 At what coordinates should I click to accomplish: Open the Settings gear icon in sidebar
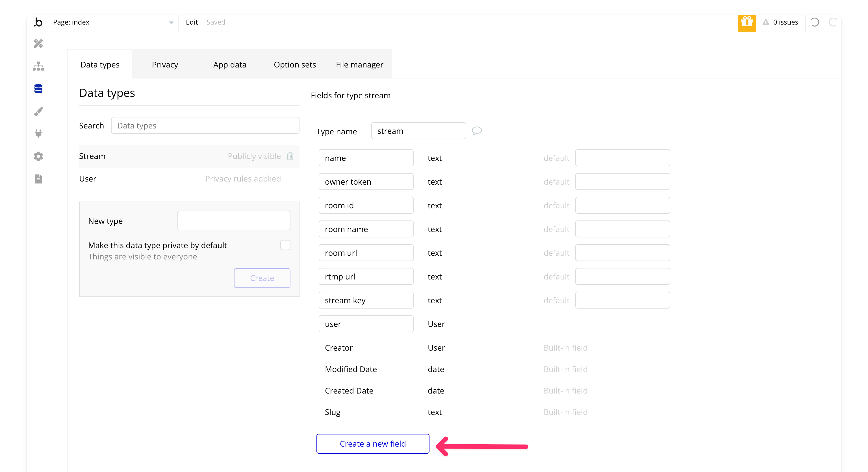coord(38,156)
